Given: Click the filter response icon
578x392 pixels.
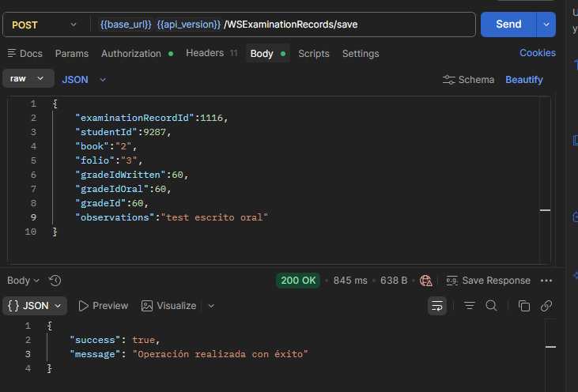Looking at the screenshot, I should coord(469,306).
